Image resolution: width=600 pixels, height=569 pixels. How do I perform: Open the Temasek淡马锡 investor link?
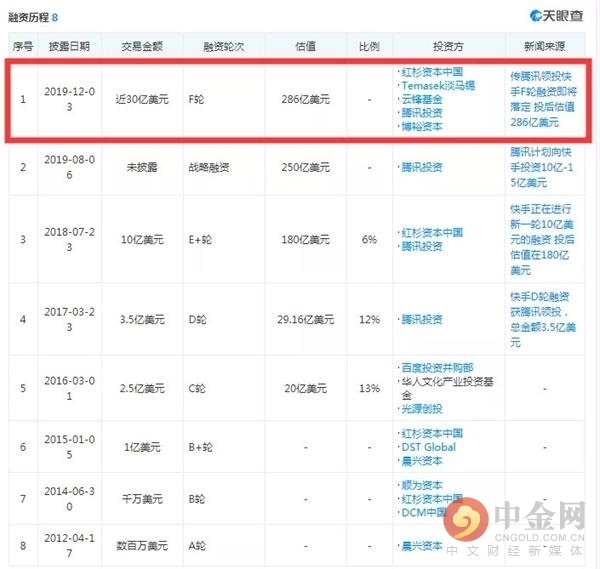(438, 85)
